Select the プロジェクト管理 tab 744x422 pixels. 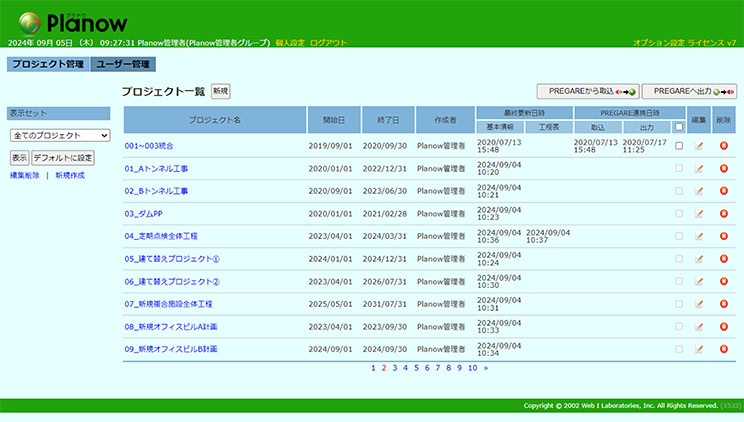click(47, 65)
